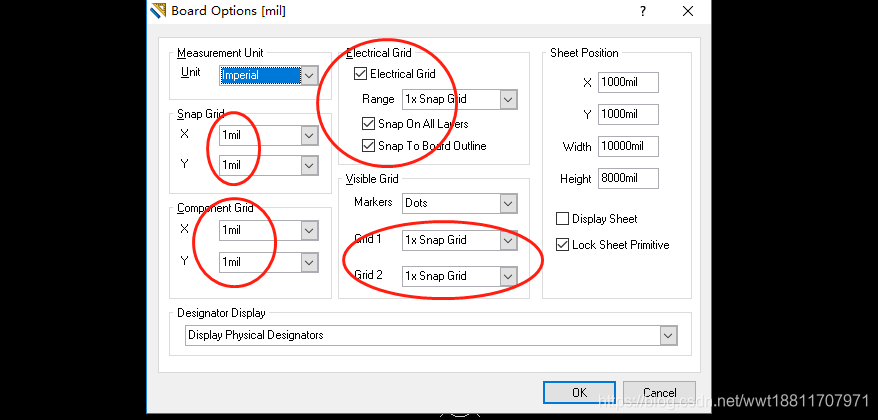Open the Component Grid Y dropdown
The height and width of the screenshot is (420, 878).
[309, 262]
